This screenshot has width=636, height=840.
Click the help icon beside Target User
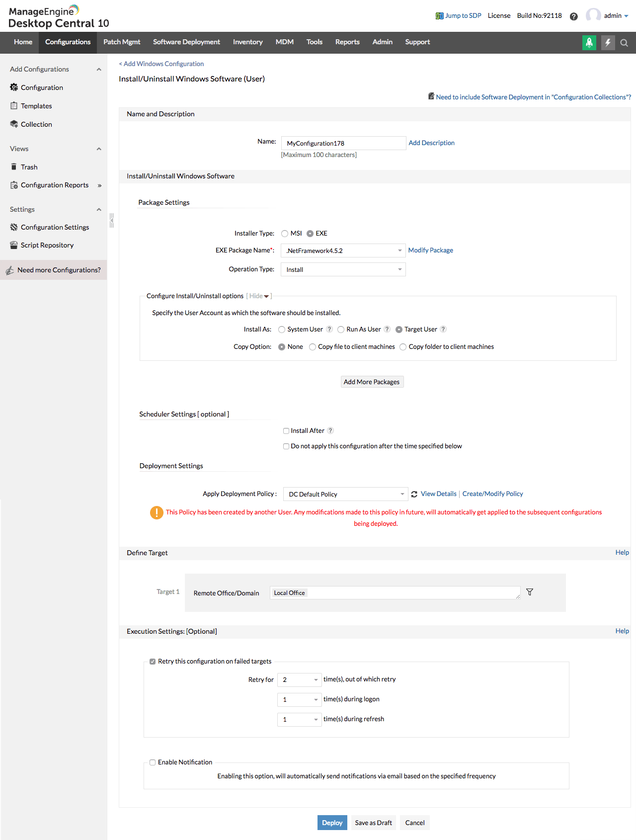(x=443, y=329)
